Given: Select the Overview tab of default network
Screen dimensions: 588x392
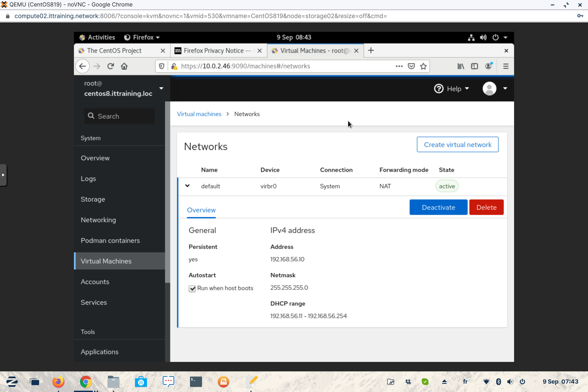Looking at the screenshot, I should (x=201, y=210).
